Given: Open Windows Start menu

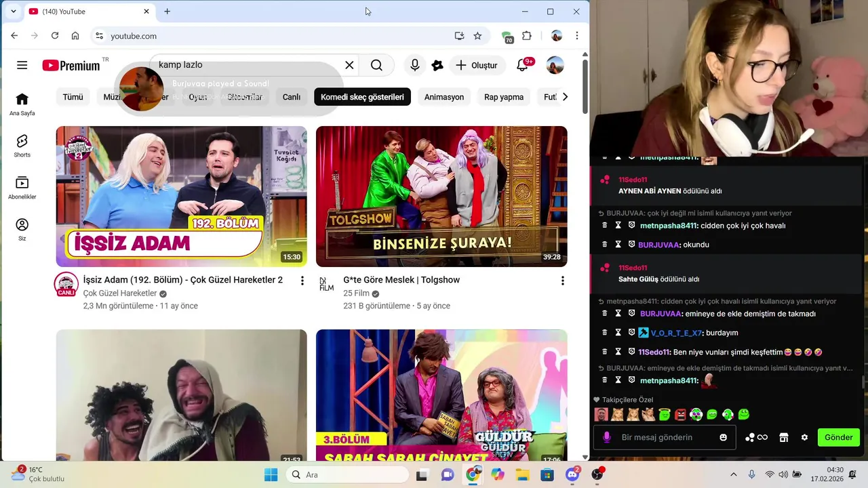Looking at the screenshot, I should coord(271,474).
